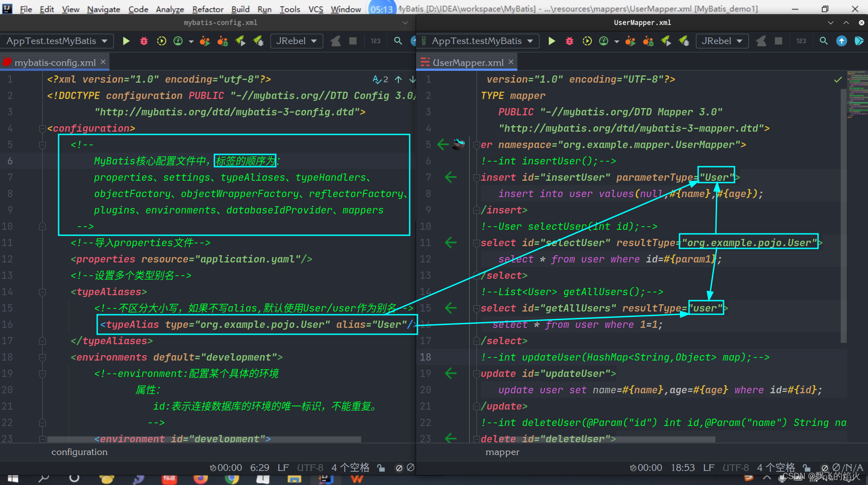This screenshot has height=485, width=868.
Task: Start debugging from the UserMapper window toolbar
Action: point(570,41)
